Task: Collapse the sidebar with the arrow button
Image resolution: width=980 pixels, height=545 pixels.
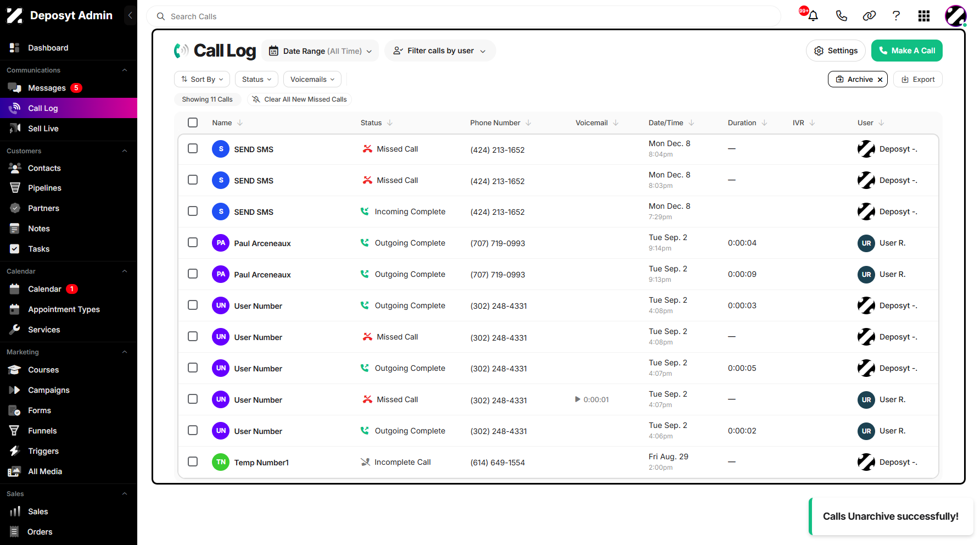Action: pos(130,15)
